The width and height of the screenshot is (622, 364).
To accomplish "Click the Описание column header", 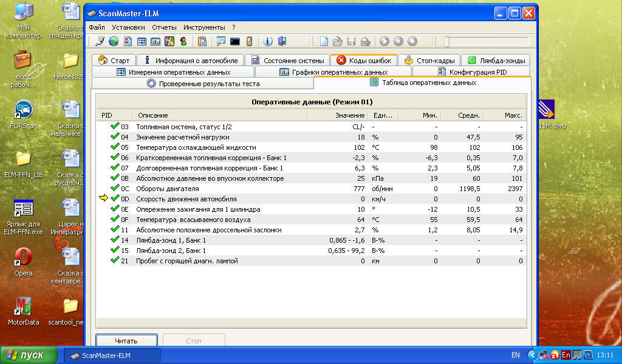I will [219, 115].
